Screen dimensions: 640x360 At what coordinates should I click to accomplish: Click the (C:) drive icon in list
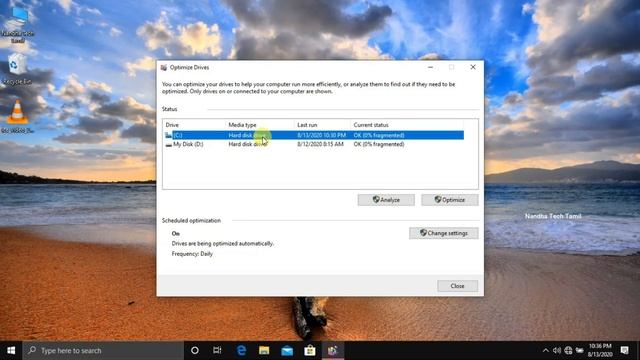169,135
